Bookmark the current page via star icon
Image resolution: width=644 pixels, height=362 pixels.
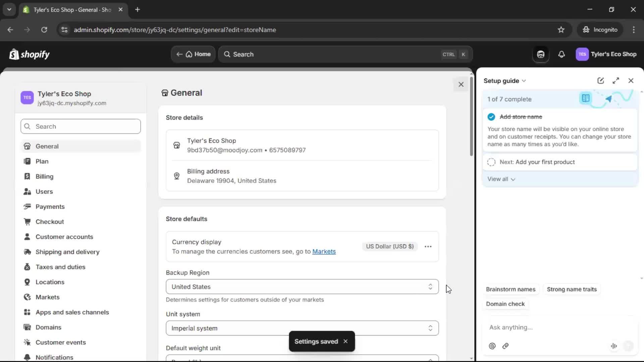coord(561,29)
